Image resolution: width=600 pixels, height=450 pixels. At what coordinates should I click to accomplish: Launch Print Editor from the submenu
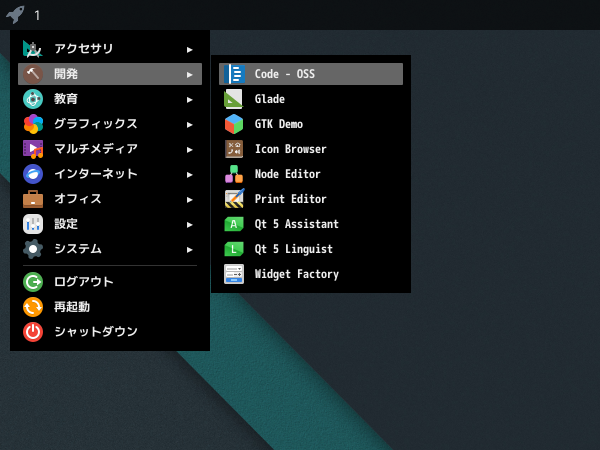[311, 199]
